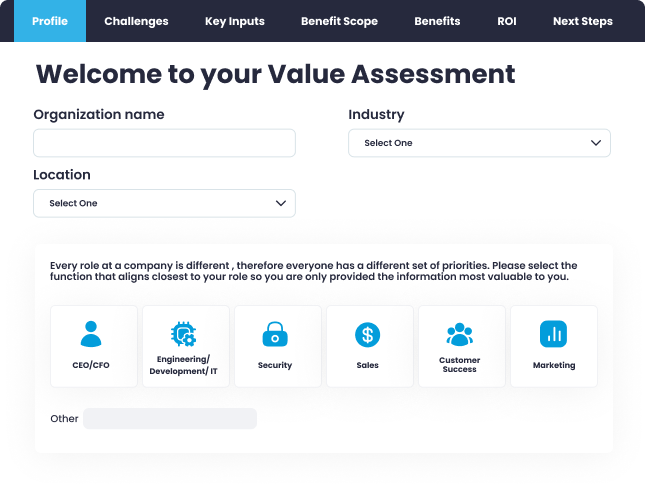Switch to the Challenges tab
The image size is (645, 484).
pos(136,21)
